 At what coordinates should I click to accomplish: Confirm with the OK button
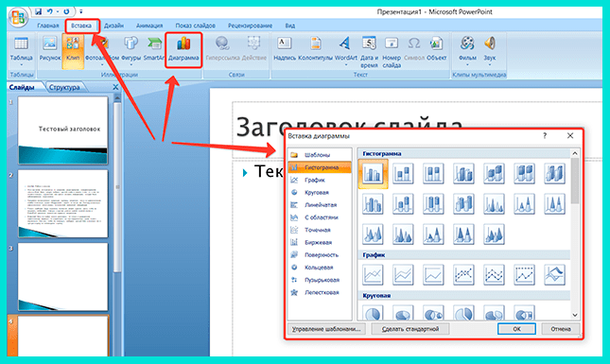pos(516,329)
